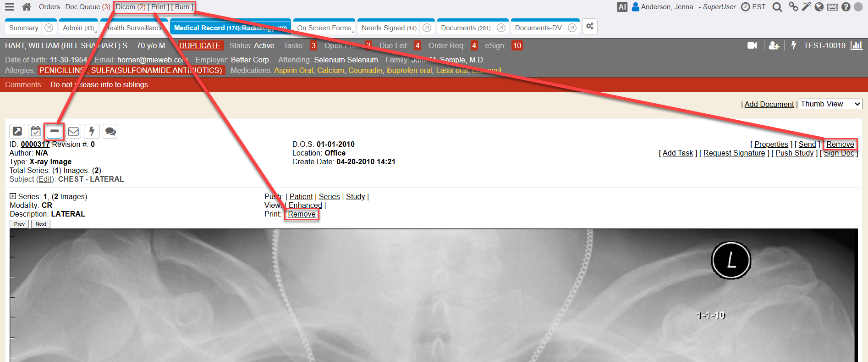Expand Series 1 with the plus box
This screenshot has width=868, height=362.
[13, 196]
